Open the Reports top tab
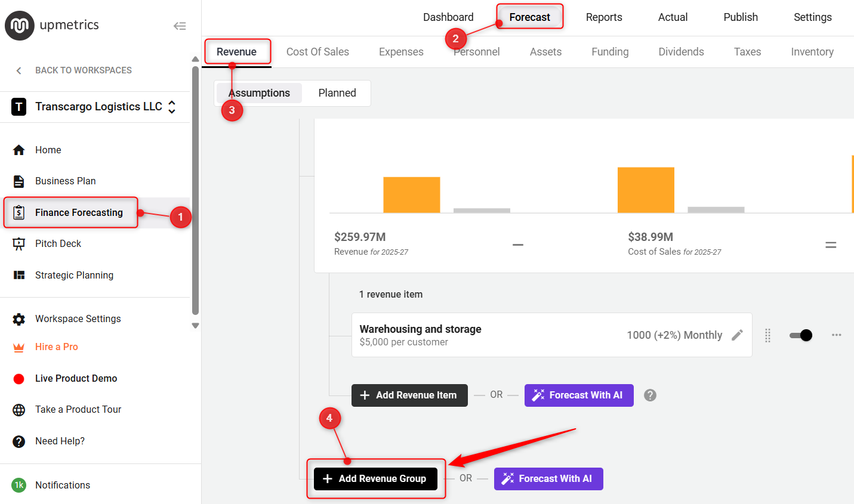The image size is (854, 504). tap(604, 17)
